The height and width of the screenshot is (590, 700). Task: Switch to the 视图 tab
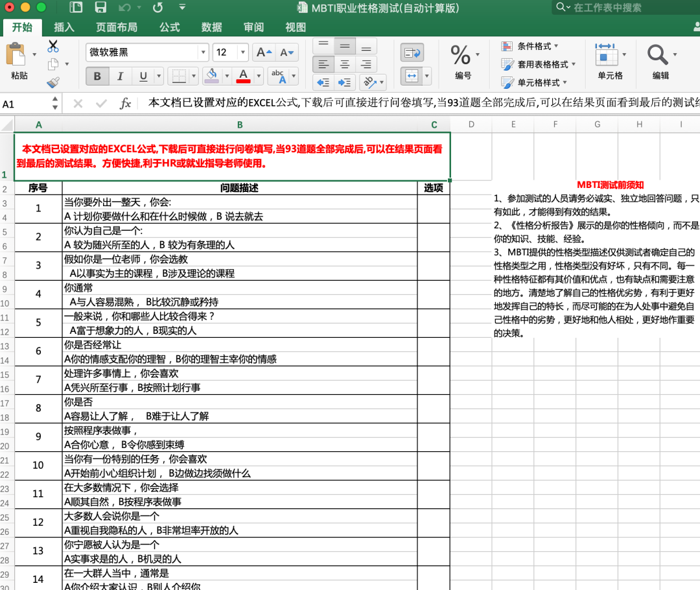pos(296,27)
